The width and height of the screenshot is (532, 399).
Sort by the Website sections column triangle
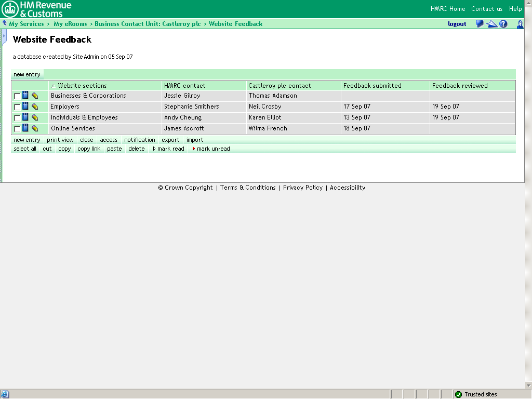coord(53,86)
